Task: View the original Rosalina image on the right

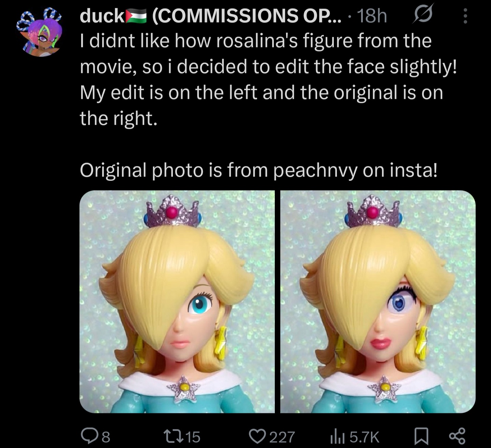Action: tap(378, 302)
